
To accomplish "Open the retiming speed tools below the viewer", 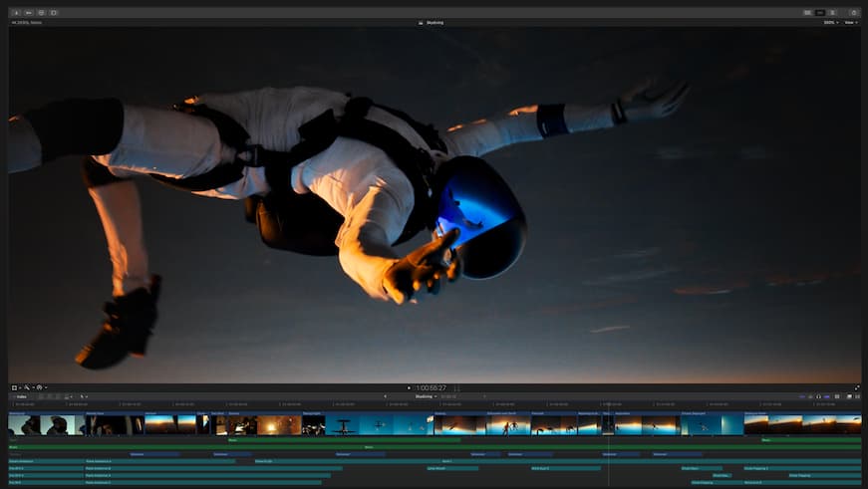I will 38,387.
